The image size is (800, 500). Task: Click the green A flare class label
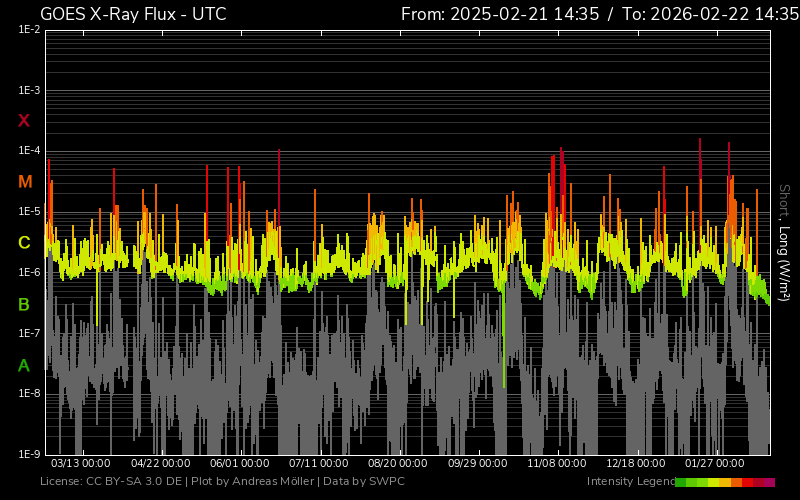[x=24, y=366]
